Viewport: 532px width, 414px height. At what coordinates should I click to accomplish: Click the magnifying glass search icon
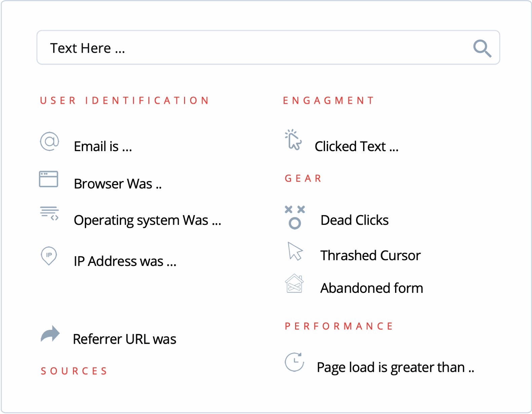point(482,48)
